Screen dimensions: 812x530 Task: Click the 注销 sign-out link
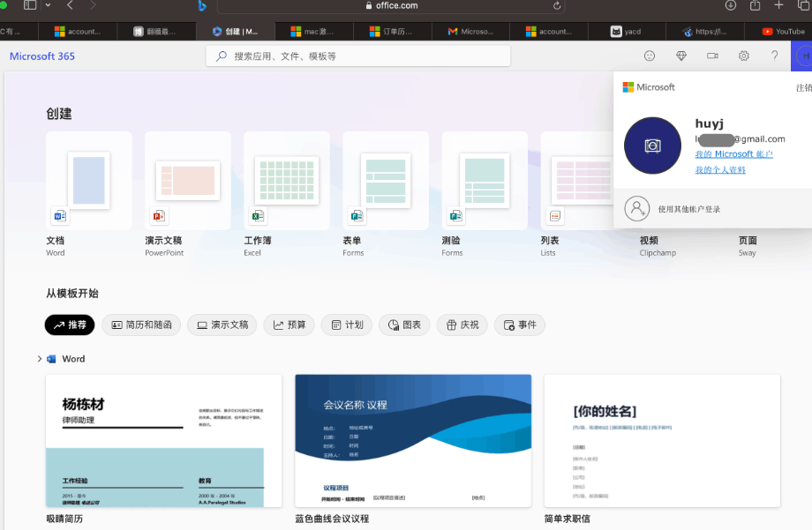point(804,87)
